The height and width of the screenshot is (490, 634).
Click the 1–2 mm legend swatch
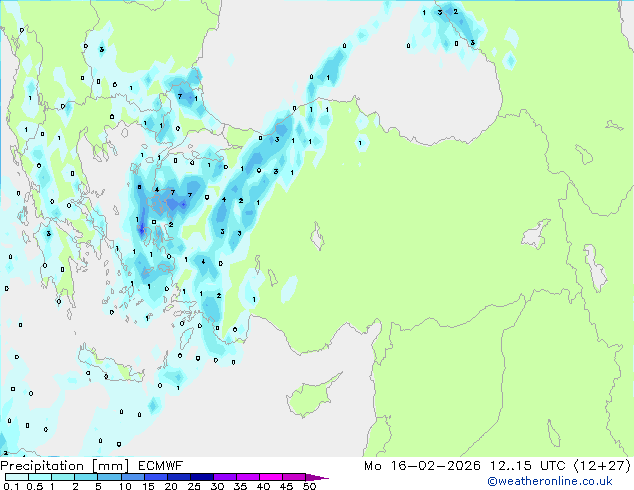click(x=63, y=477)
